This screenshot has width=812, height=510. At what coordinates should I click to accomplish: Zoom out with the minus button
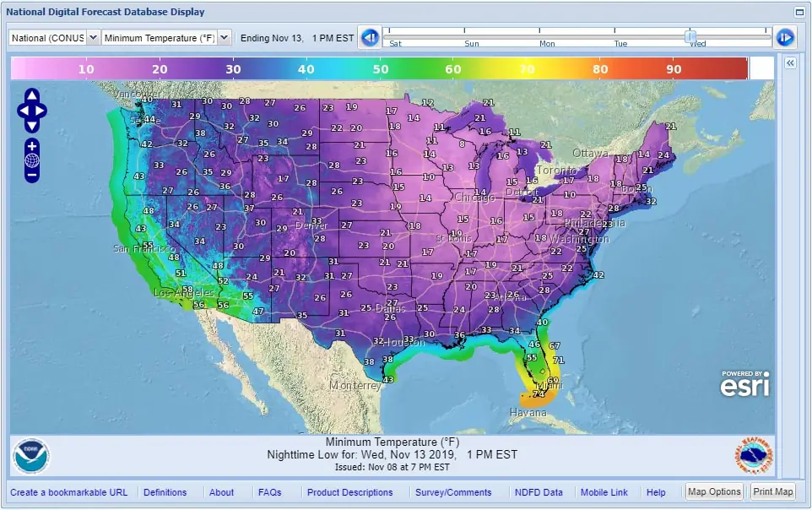(x=31, y=175)
